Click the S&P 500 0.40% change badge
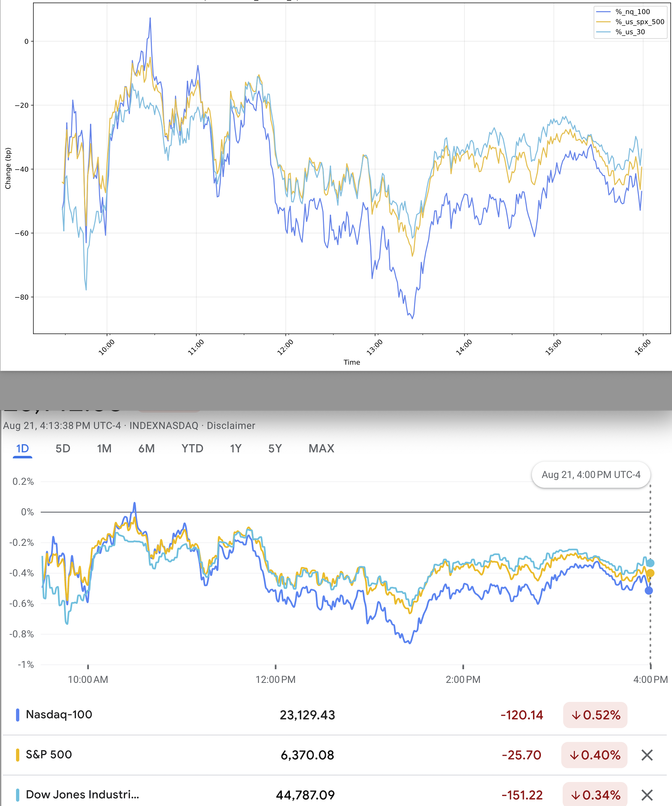The height and width of the screenshot is (806, 672). [x=594, y=755]
